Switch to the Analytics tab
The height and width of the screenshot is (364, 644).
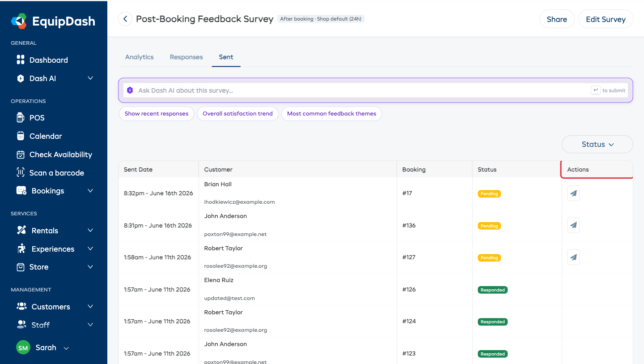140,57
